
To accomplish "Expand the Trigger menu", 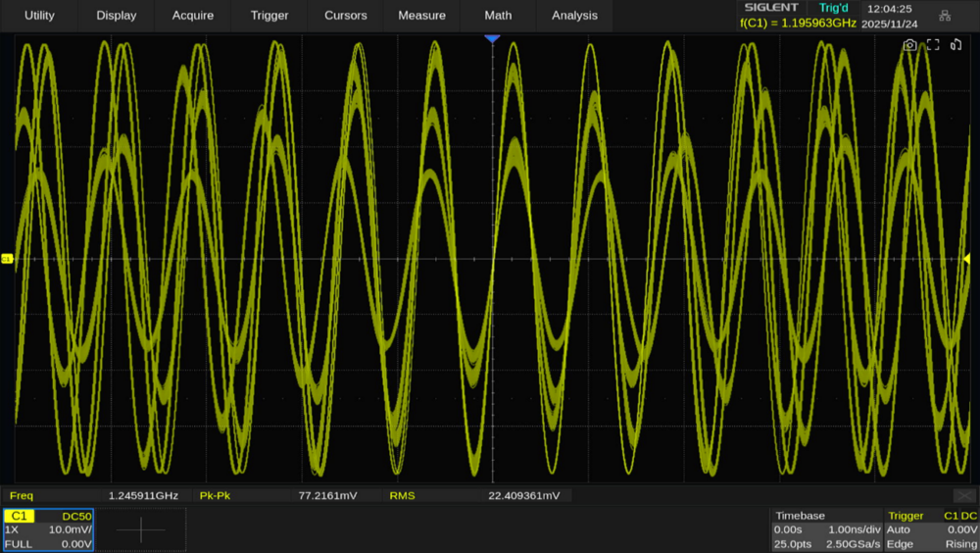I will pyautogui.click(x=269, y=16).
